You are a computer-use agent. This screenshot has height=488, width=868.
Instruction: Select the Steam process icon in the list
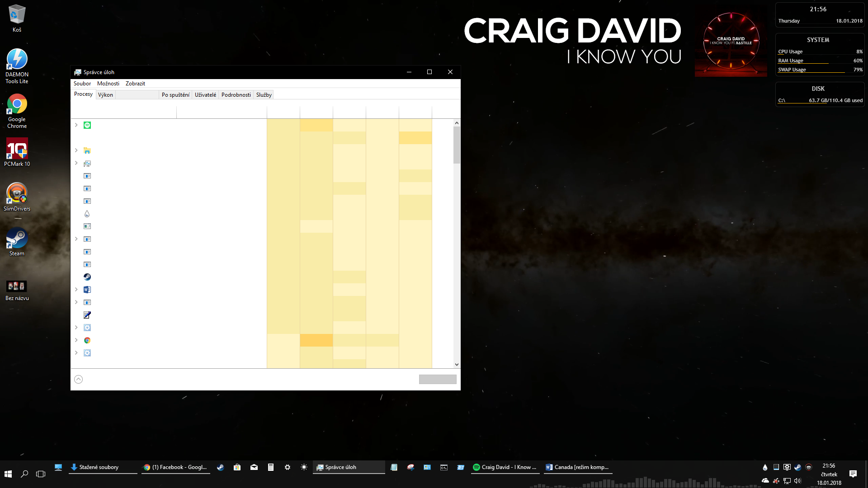click(x=87, y=277)
